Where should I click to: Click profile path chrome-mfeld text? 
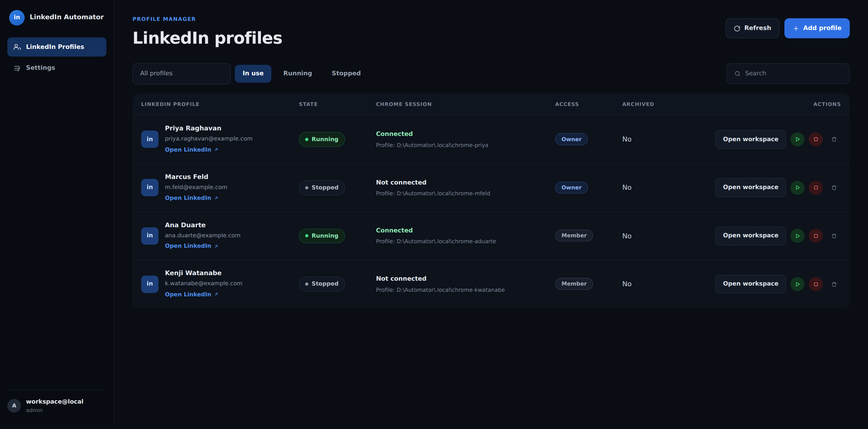(x=433, y=194)
